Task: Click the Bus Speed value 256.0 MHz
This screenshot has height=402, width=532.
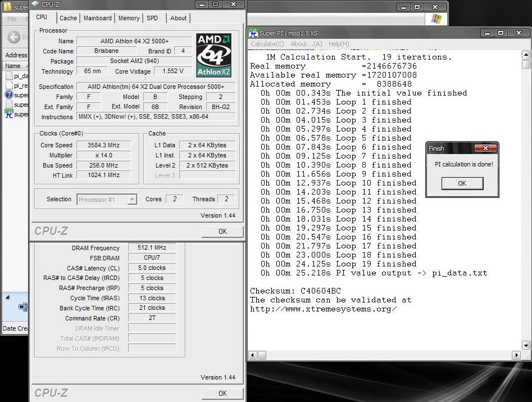Action: coord(103,165)
